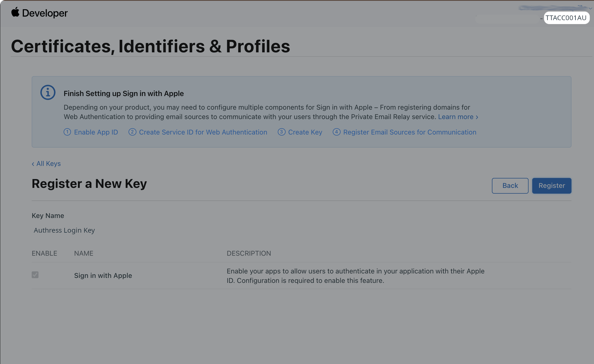Click circled step three icon next to Create Key

[x=281, y=132]
